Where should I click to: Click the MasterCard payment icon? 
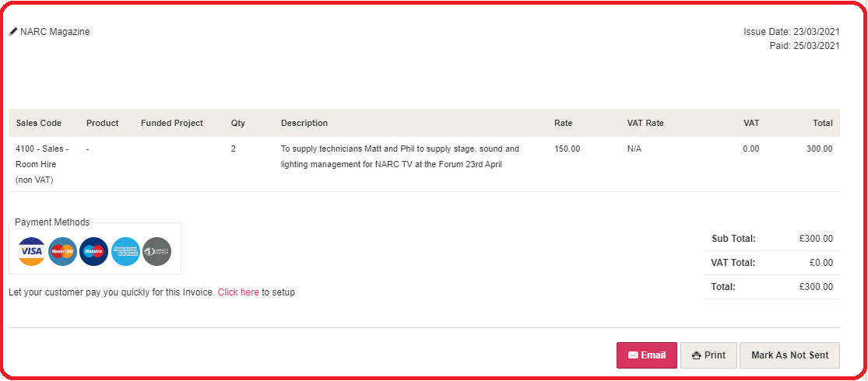pyautogui.click(x=62, y=252)
